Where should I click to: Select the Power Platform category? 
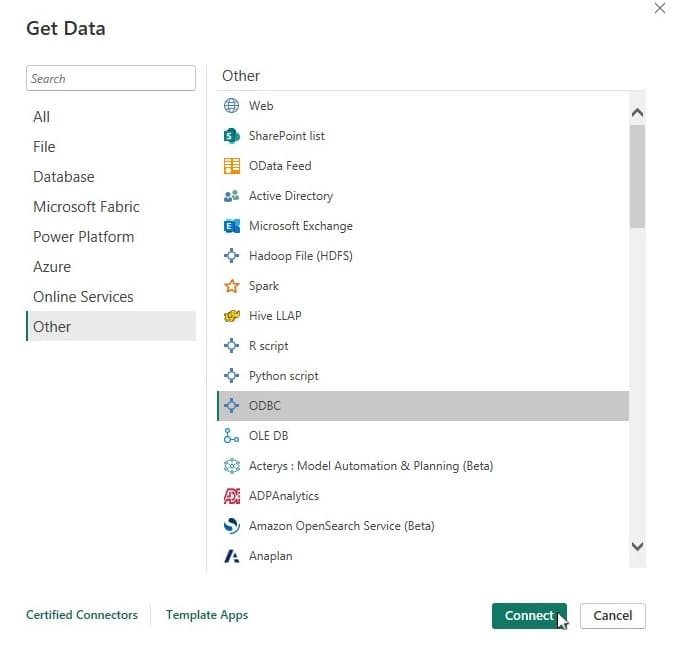click(111, 237)
